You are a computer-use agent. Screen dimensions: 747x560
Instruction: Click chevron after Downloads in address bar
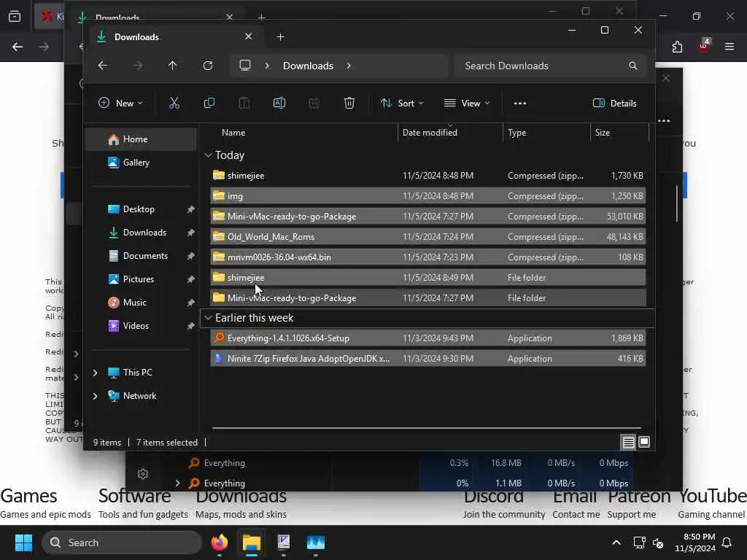coord(349,66)
